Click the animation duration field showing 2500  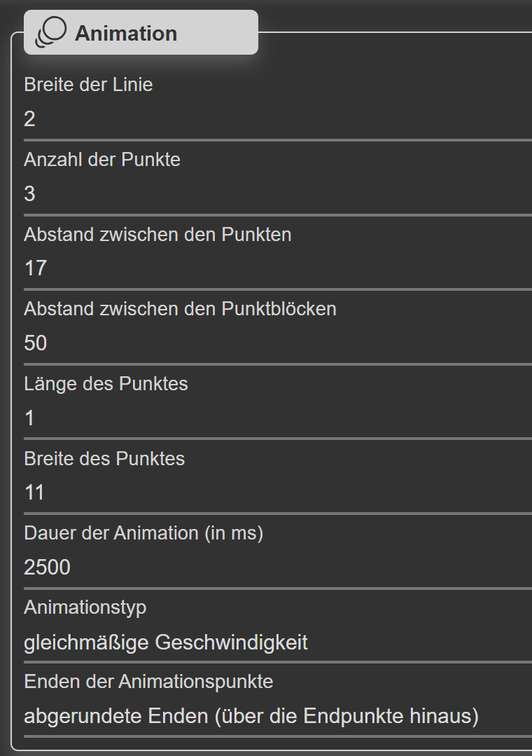point(277,568)
